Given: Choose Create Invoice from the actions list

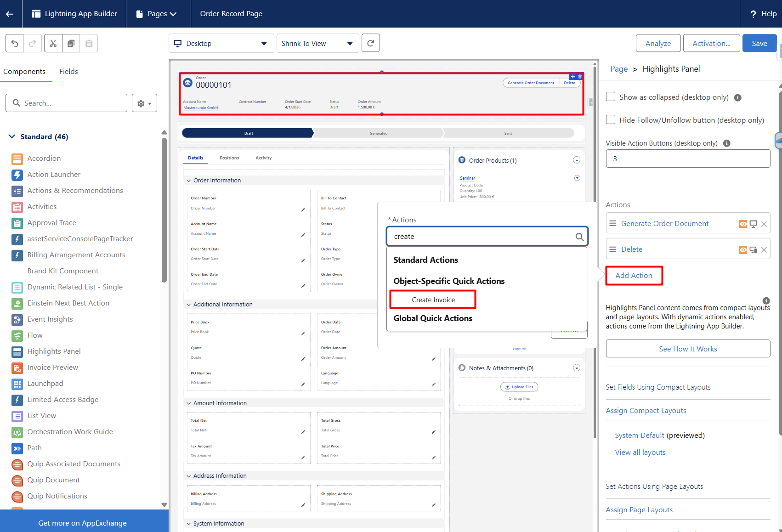Looking at the screenshot, I should click(433, 300).
